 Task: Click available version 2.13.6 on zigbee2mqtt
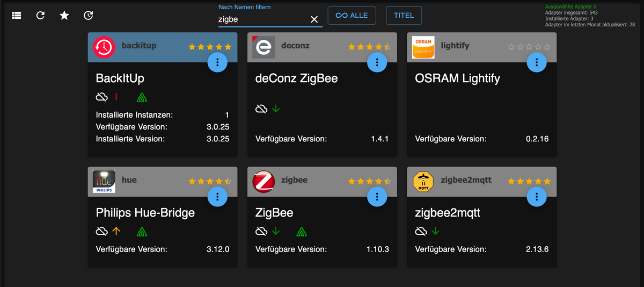coord(537,249)
